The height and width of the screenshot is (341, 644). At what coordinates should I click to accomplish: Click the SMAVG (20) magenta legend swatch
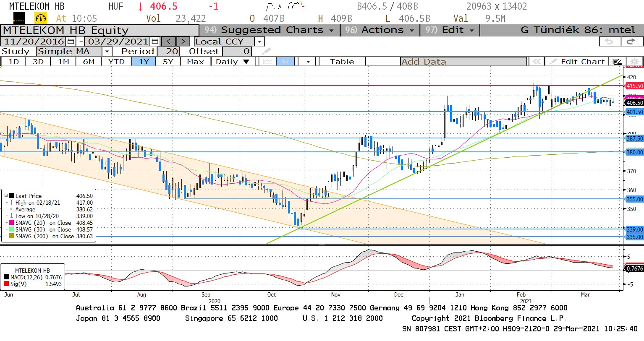[11, 223]
